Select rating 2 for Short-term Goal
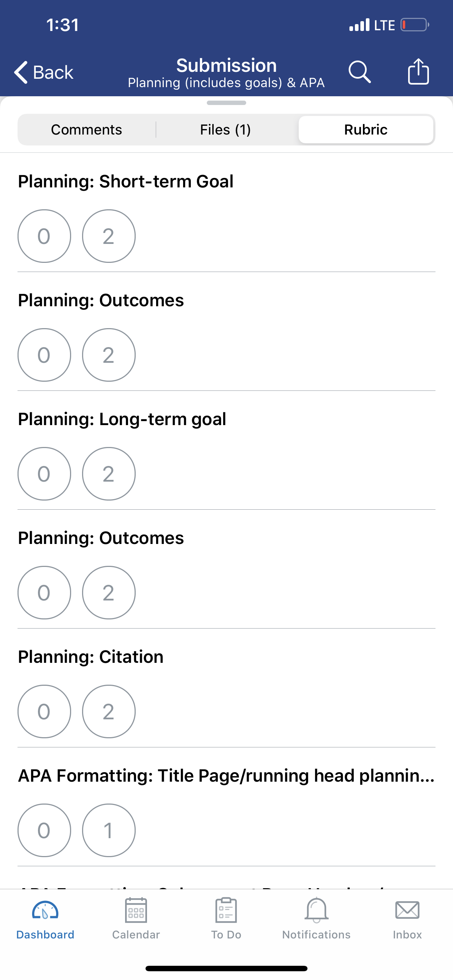Viewport: 453px width, 980px height. click(x=109, y=236)
